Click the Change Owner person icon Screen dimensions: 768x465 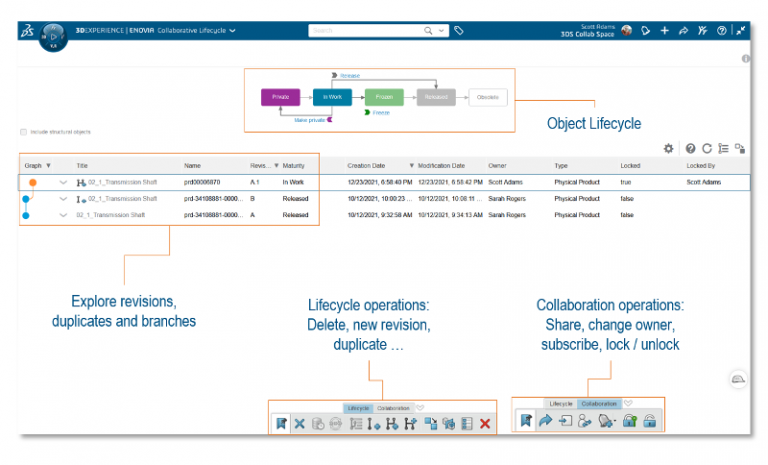(584, 421)
